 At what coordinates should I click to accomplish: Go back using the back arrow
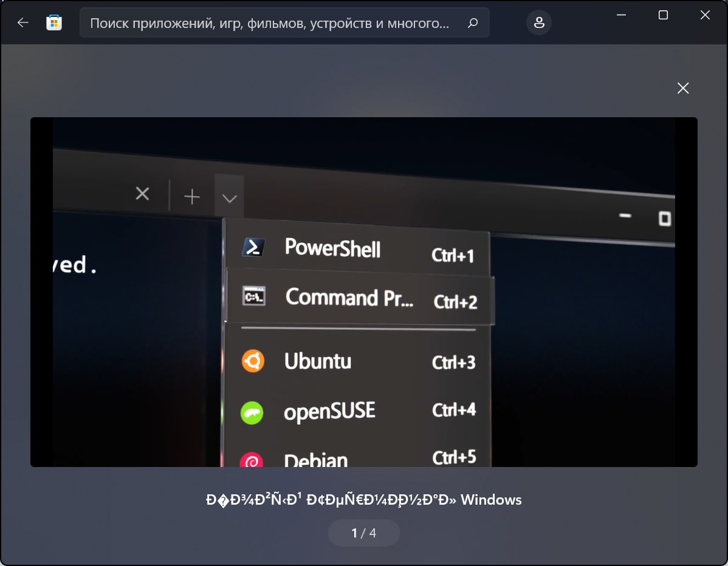(22, 22)
